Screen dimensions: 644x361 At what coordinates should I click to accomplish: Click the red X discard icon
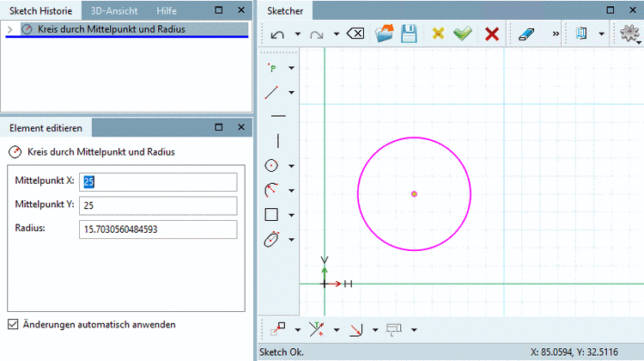[492, 34]
